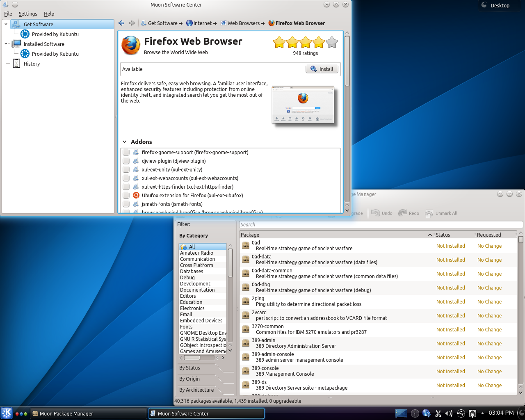Click the package Search field
Image resolution: width=525 pixels, height=420 pixels.
pos(381,224)
